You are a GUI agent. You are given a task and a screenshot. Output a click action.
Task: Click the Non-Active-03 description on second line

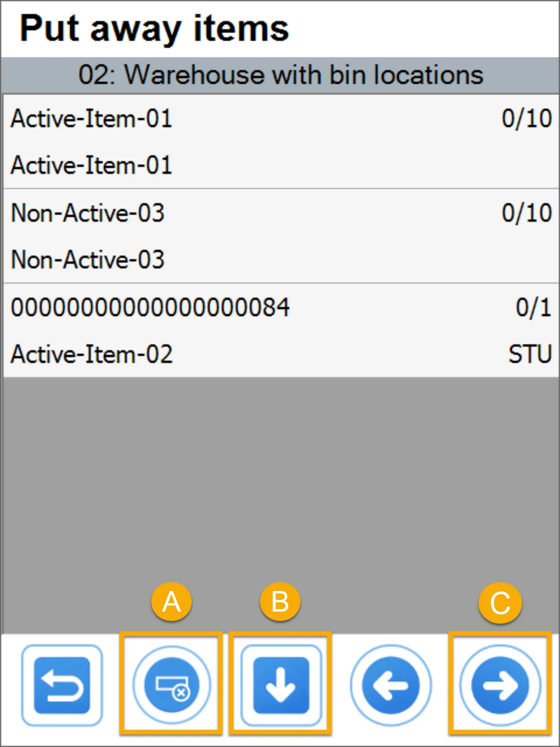click(x=88, y=260)
